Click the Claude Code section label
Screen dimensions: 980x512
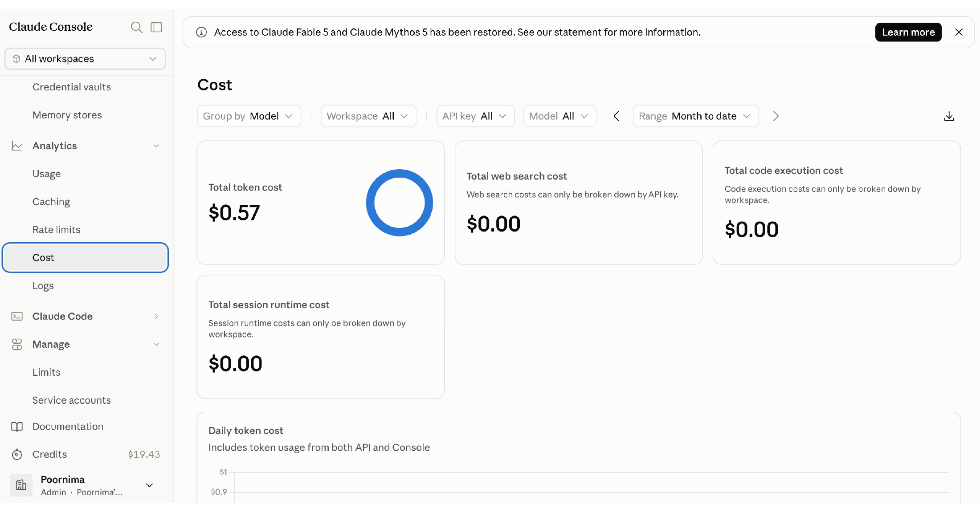[x=62, y=316]
